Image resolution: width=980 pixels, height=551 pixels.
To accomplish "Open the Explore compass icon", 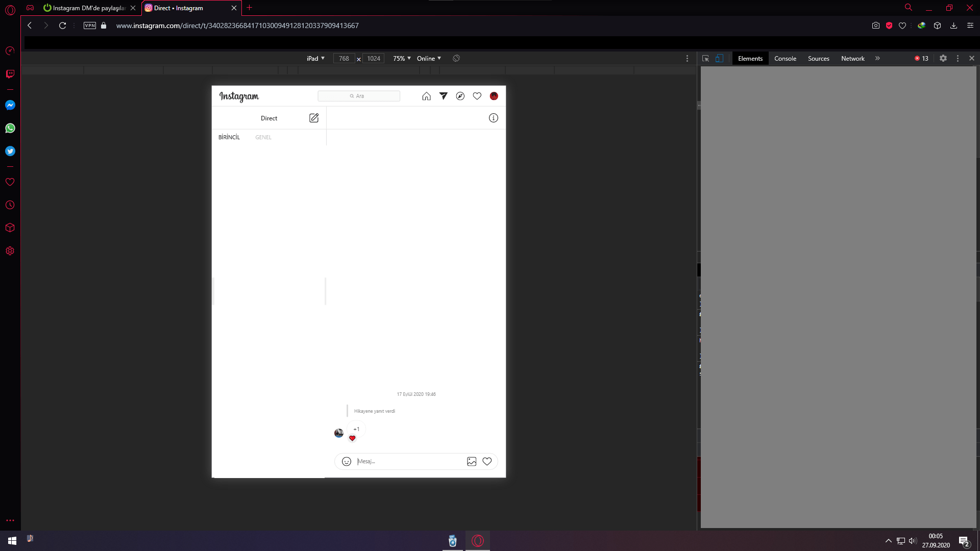I will click(460, 96).
